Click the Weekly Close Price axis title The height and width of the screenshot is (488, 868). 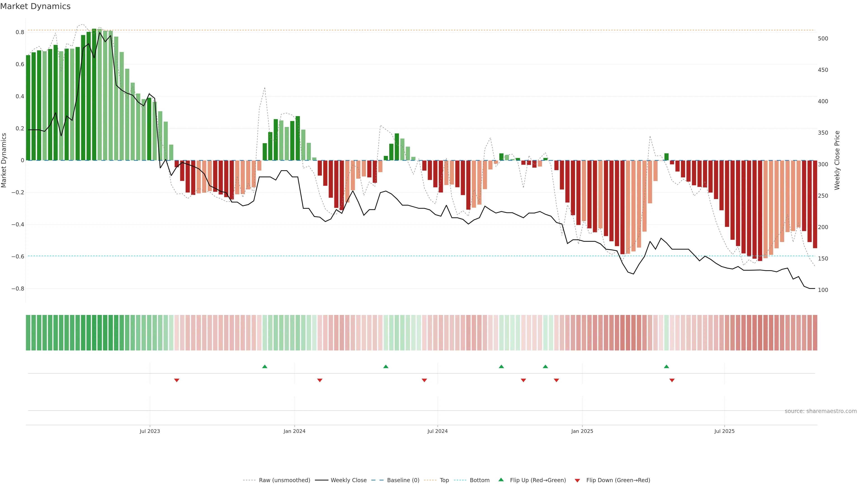(837, 160)
